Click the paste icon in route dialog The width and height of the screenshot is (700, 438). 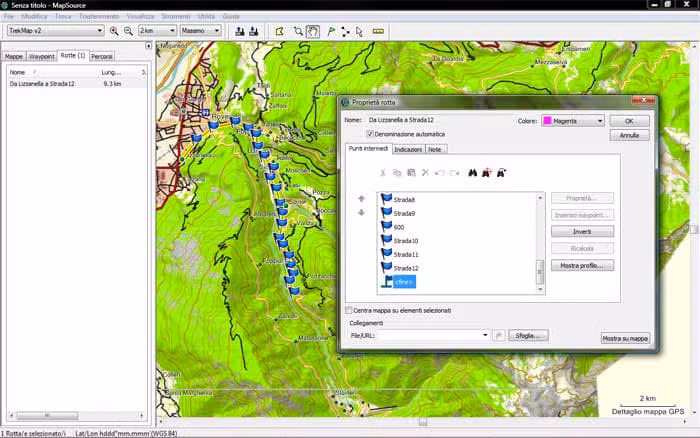pos(411,173)
